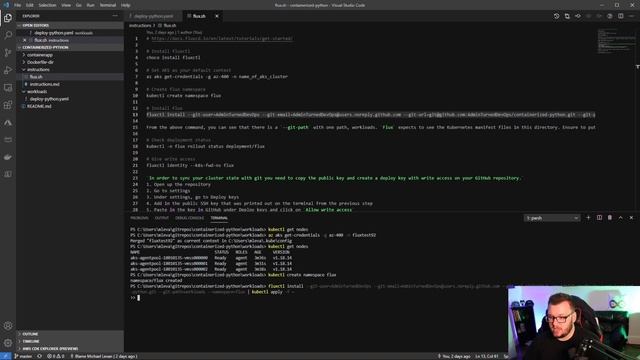640x360 pixels.
Task: Open the Run and Debug view
Action: [8, 70]
